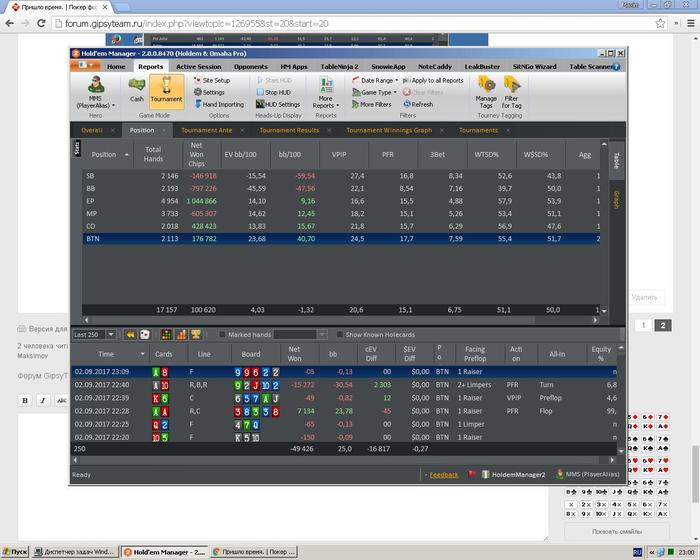
Task: Select the SB position row
Action: (x=341, y=176)
